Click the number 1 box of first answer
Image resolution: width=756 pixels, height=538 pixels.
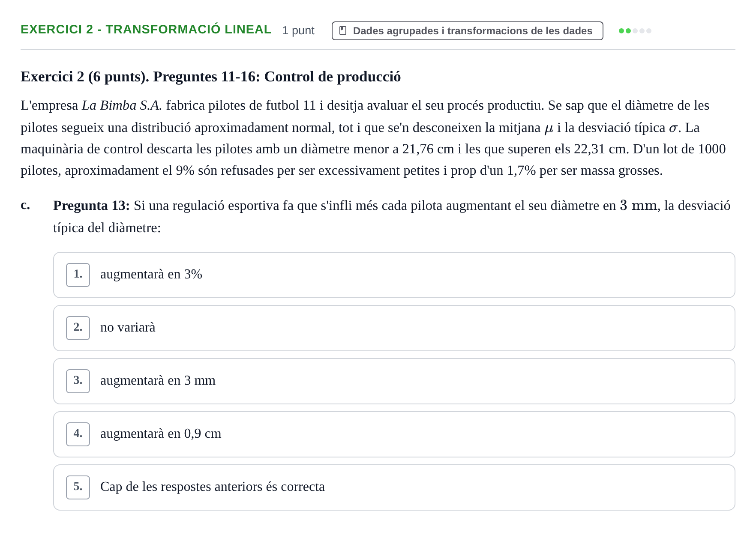tap(78, 275)
